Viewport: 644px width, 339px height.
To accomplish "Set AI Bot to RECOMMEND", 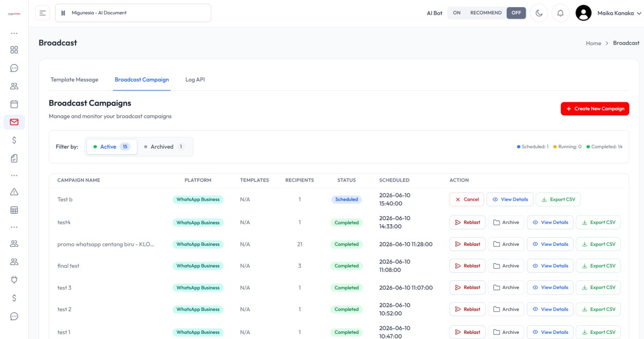I will tap(486, 13).
